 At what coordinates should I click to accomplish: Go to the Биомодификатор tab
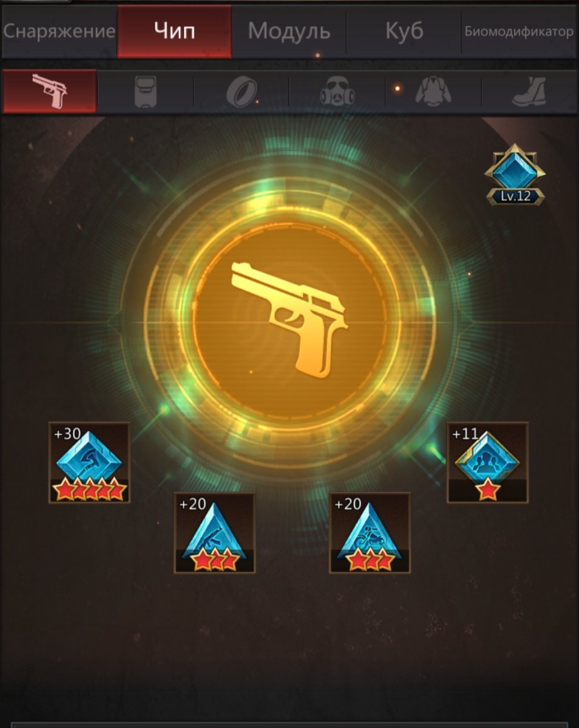coord(519,32)
